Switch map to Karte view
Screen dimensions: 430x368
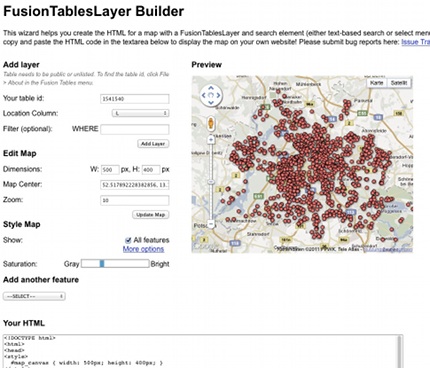376,83
